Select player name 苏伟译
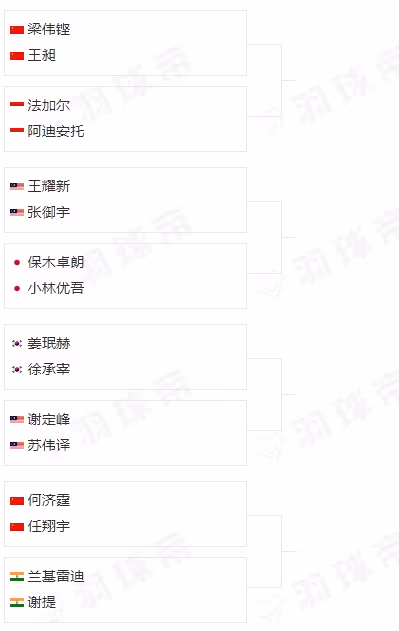 [x=49, y=445]
